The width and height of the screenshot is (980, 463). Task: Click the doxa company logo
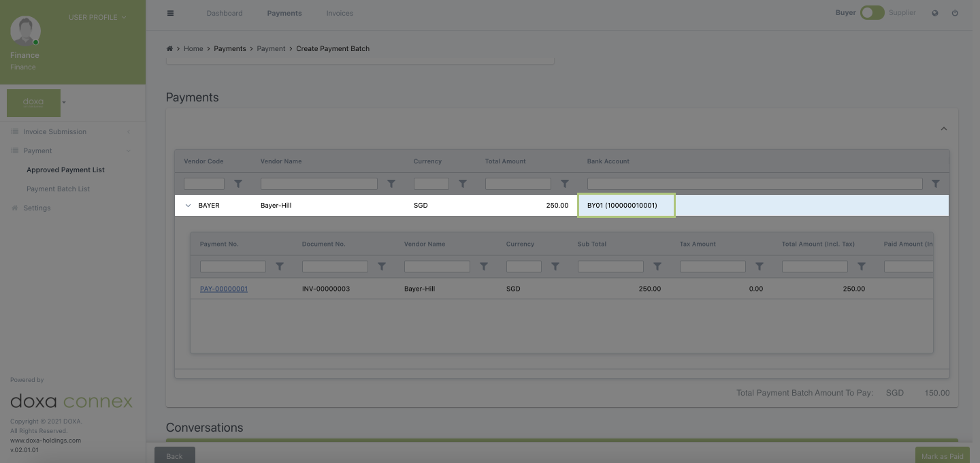click(x=33, y=103)
